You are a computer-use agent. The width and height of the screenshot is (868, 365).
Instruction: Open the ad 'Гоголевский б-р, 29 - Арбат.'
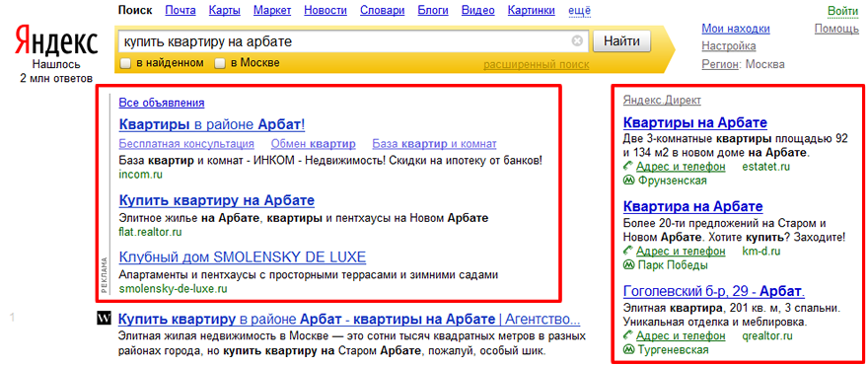tap(714, 291)
